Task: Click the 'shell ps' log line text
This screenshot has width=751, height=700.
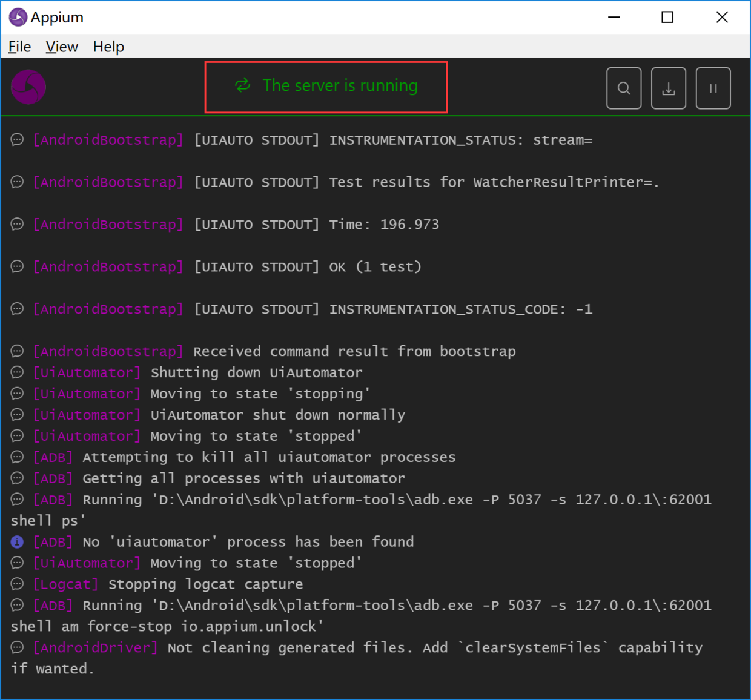Action: (x=48, y=521)
